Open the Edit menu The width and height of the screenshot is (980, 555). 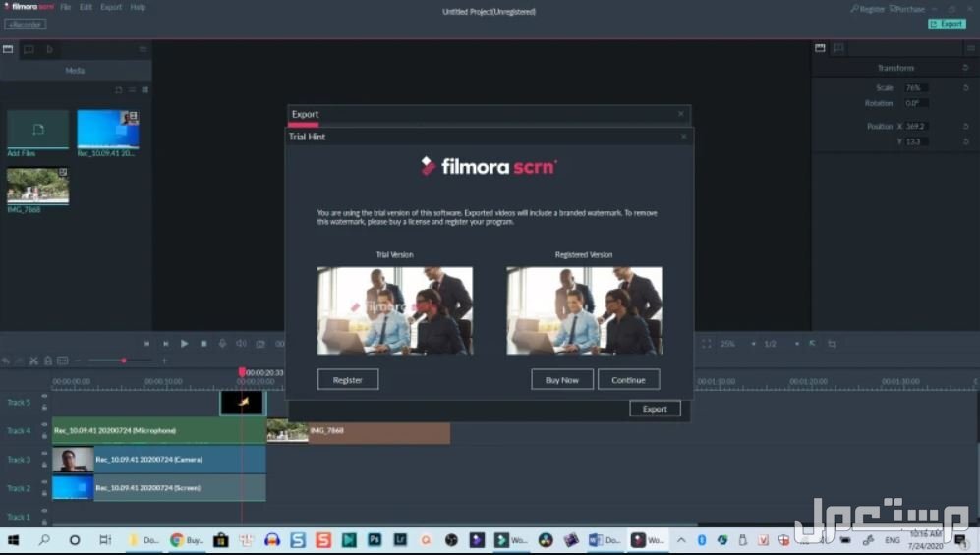(x=86, y=7)
